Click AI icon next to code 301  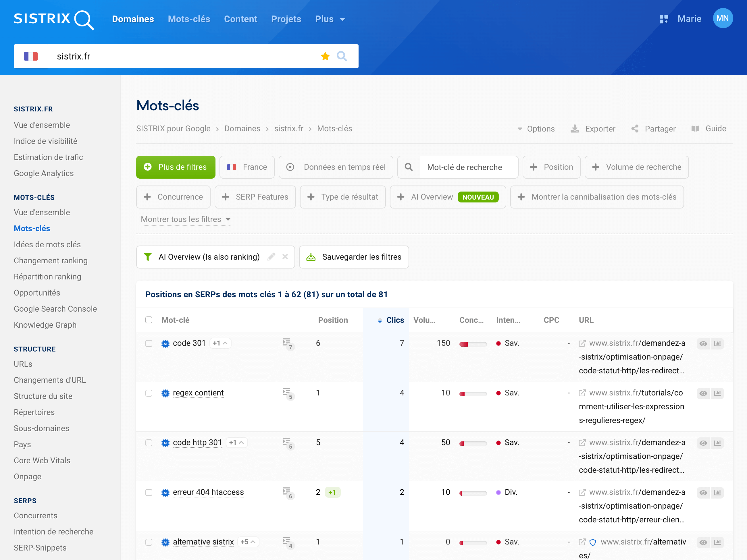click(165, 343)
